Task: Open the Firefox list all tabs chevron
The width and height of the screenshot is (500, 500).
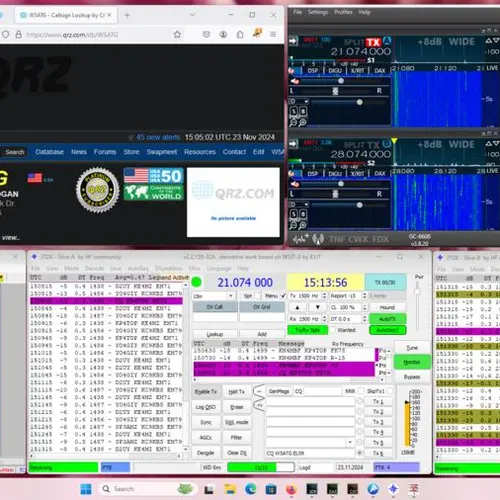Action: (x=192, y=15)
